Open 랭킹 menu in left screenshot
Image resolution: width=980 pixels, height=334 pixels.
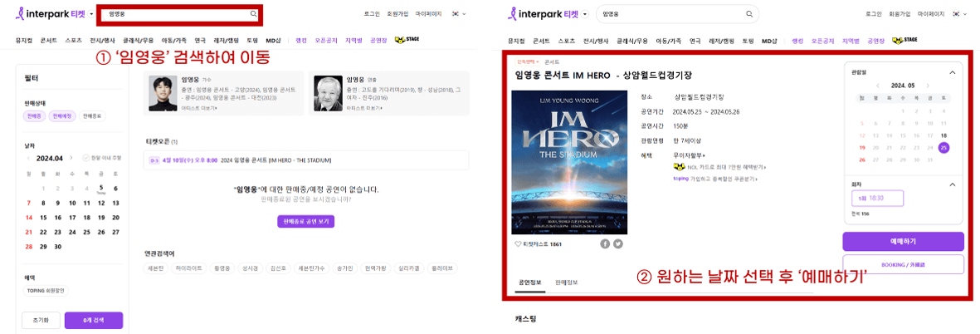301,40
